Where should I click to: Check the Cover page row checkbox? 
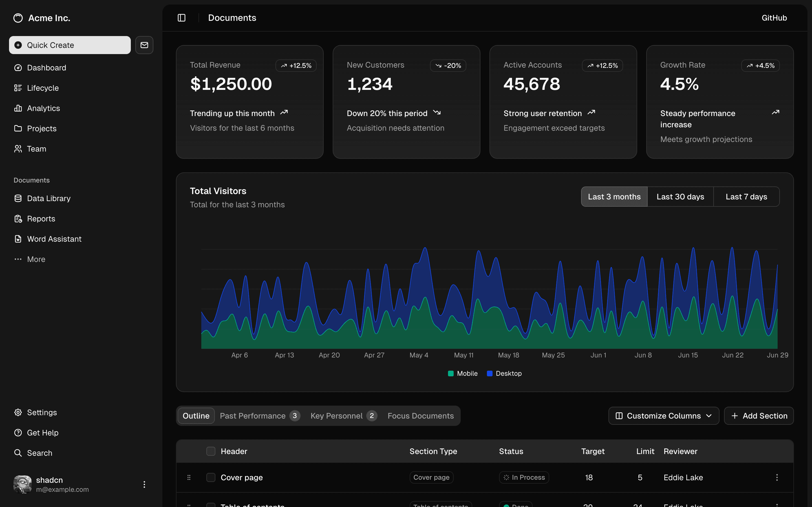pyautogui.click(x=211, y=477)
